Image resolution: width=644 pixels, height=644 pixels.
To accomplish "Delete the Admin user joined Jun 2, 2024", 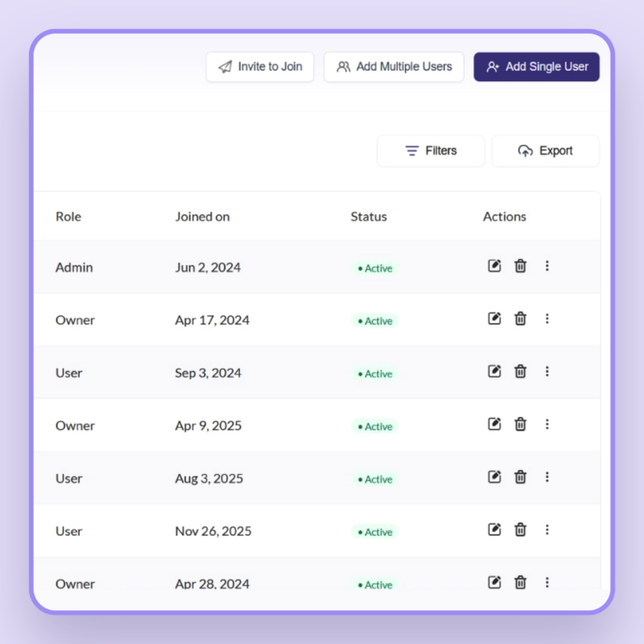I will (x=520, y=266).
